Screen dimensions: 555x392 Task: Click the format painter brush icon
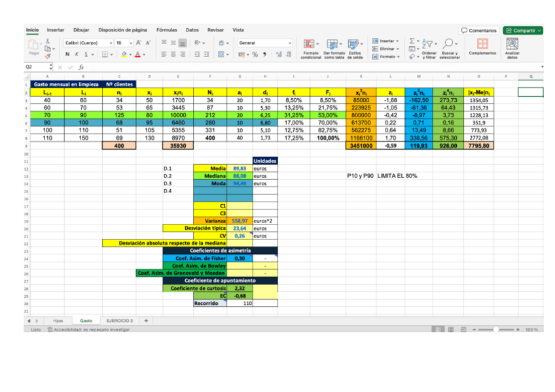47,56
